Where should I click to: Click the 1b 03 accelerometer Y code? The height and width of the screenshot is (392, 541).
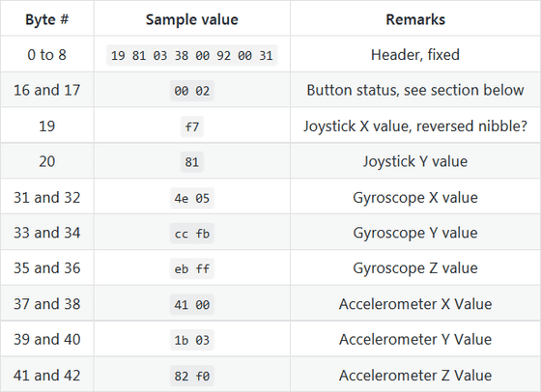pos(192,340)
